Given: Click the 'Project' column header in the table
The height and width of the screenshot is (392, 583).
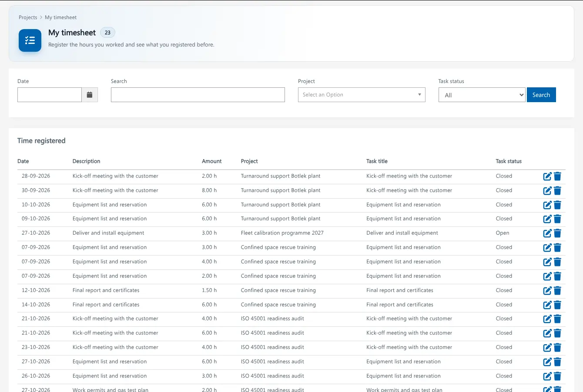Looking at the screenshot, I should [x=249, y=161].
